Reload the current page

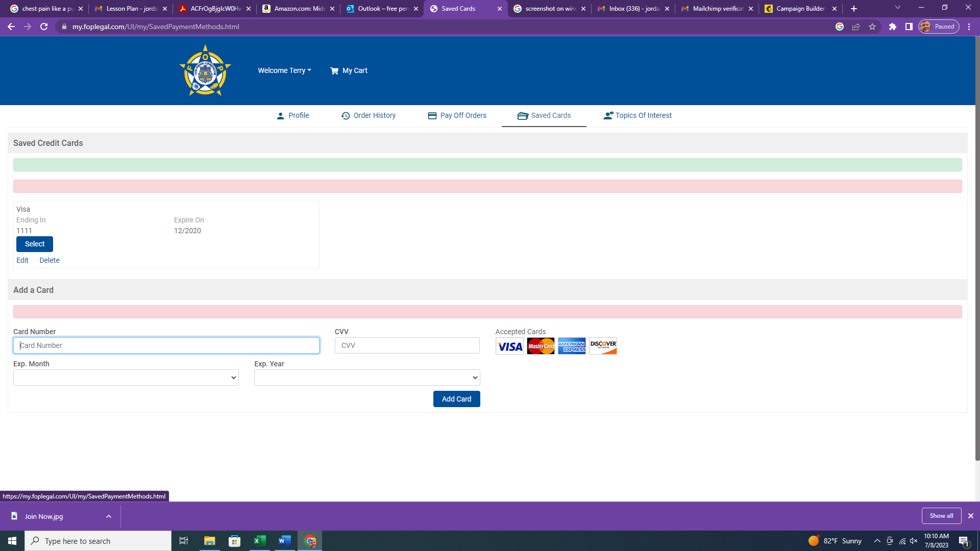point(44,27)
